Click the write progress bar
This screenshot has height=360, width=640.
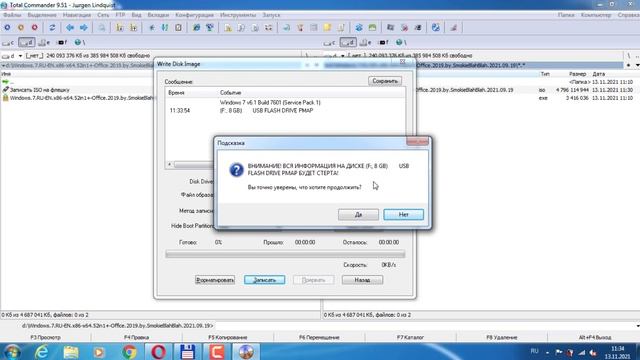pos(285,254)
